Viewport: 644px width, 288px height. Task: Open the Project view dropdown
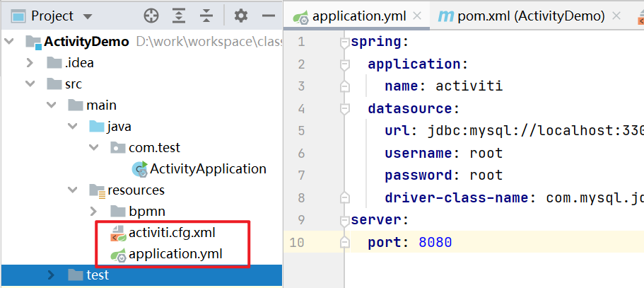coord(88,17)
